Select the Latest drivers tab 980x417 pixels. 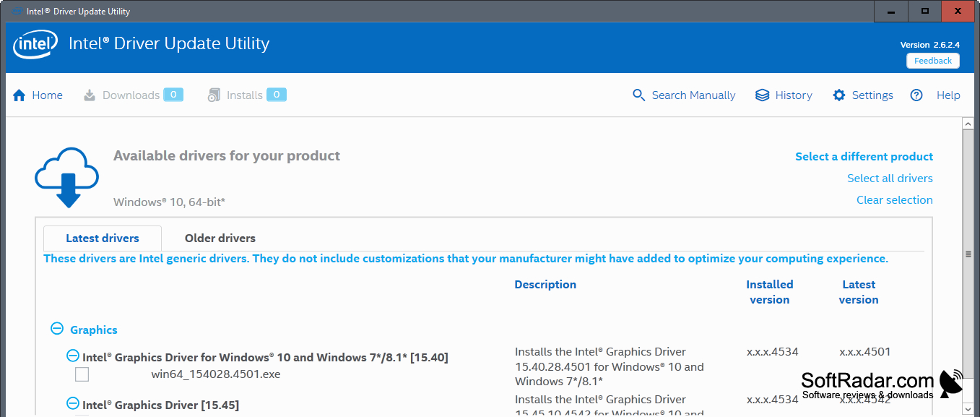[103, 238]
